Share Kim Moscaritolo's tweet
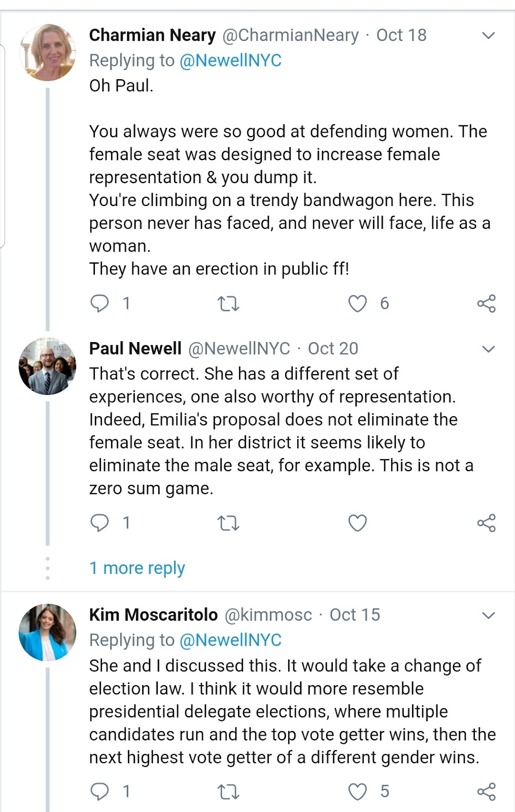The width and height of the screenshot is (515, 812). tap(486, 792)
